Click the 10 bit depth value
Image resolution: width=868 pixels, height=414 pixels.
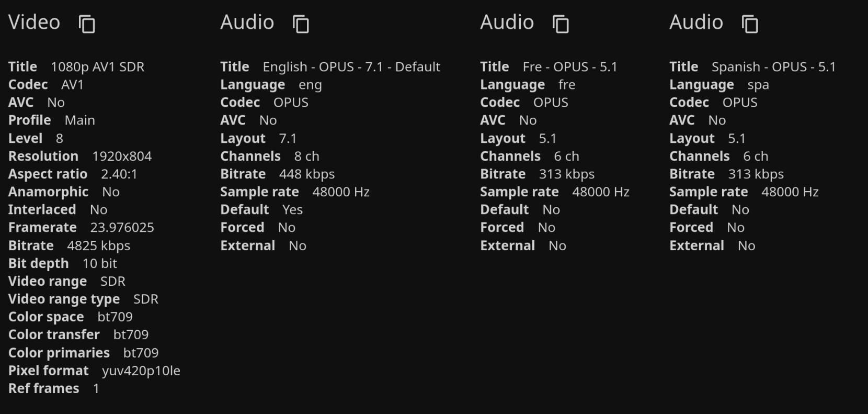99,264
